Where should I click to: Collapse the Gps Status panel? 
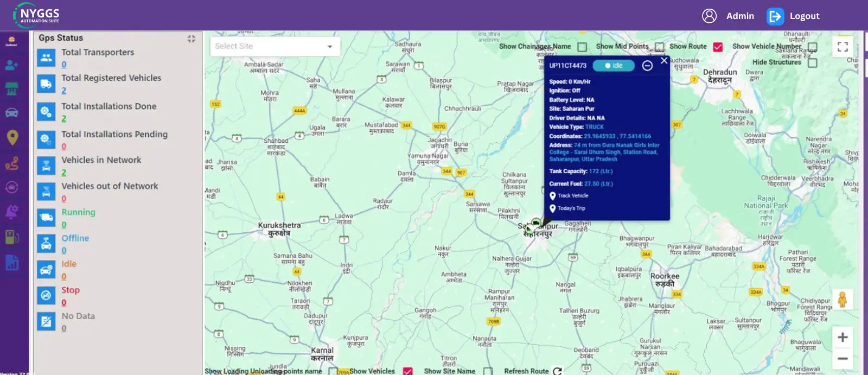pos(191,39)
